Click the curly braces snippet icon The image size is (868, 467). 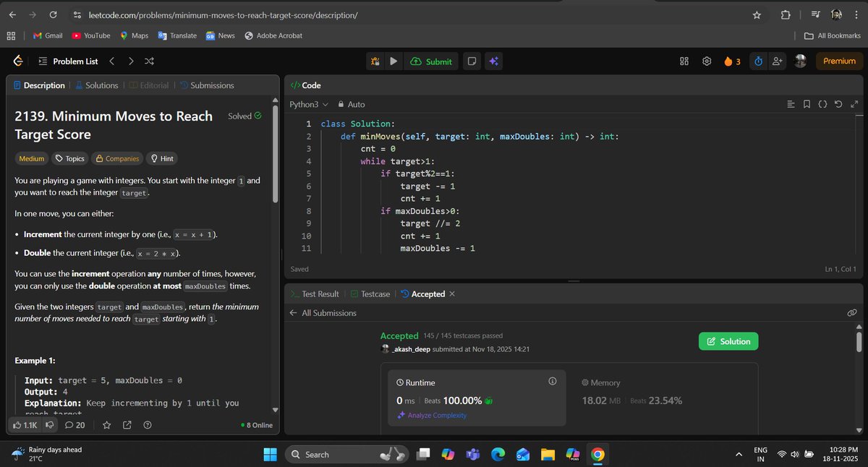tap(822, 104)
